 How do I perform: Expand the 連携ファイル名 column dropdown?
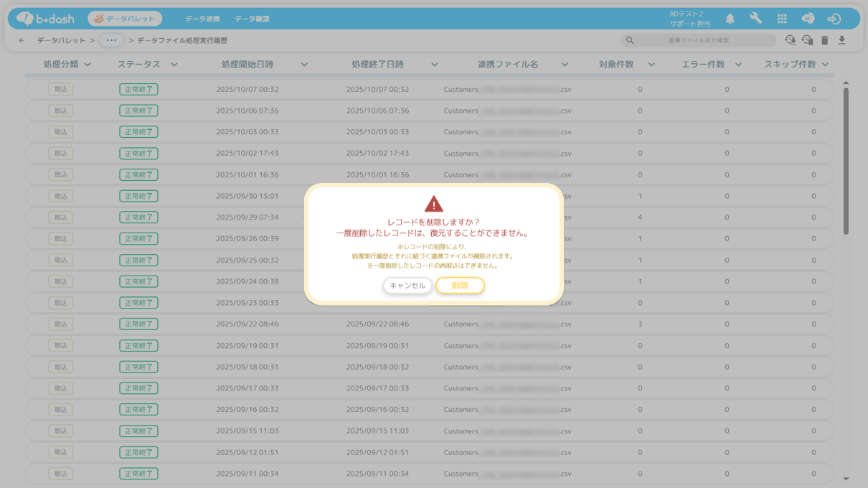coord(565,65)
